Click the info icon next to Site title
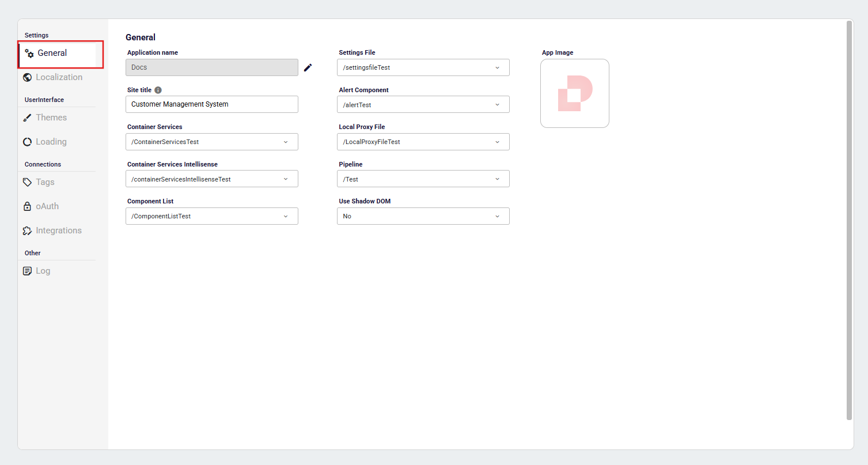Viewport: 868px width, 465px height. click(x=158, y=90)
